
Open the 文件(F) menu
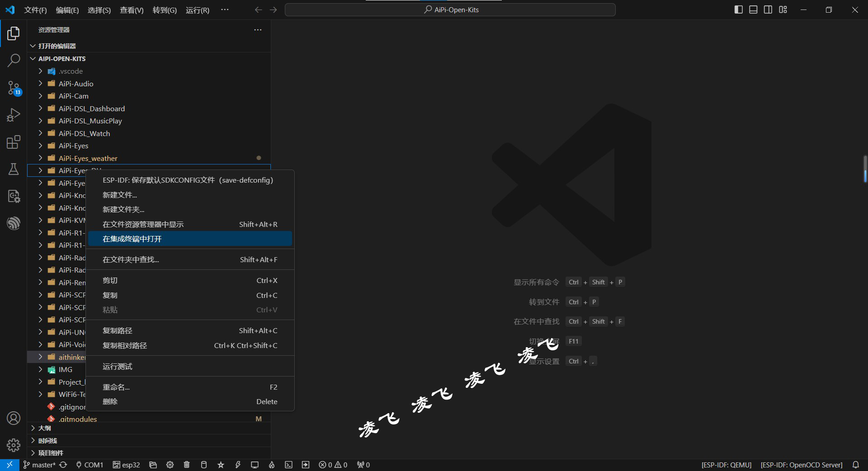pos(35,10)
